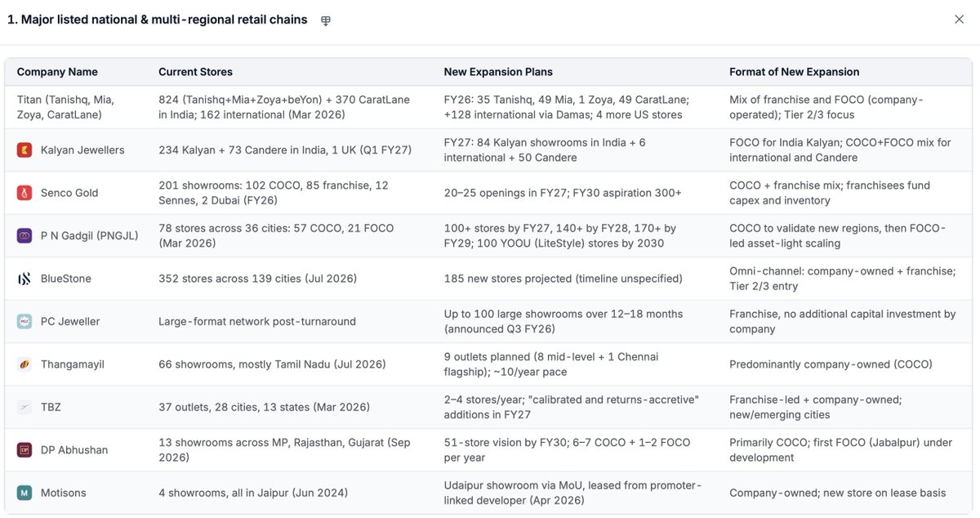Select the "BlueStone" company name
Image resolution: width=980 pixels, height=518 pixels.
(66, 279)
